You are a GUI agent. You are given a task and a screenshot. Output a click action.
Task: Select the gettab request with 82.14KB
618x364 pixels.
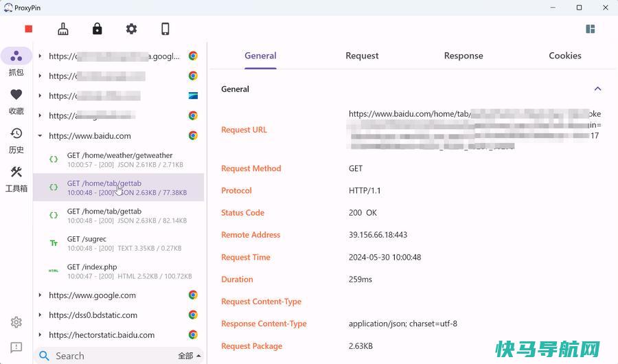coord(118,216)
